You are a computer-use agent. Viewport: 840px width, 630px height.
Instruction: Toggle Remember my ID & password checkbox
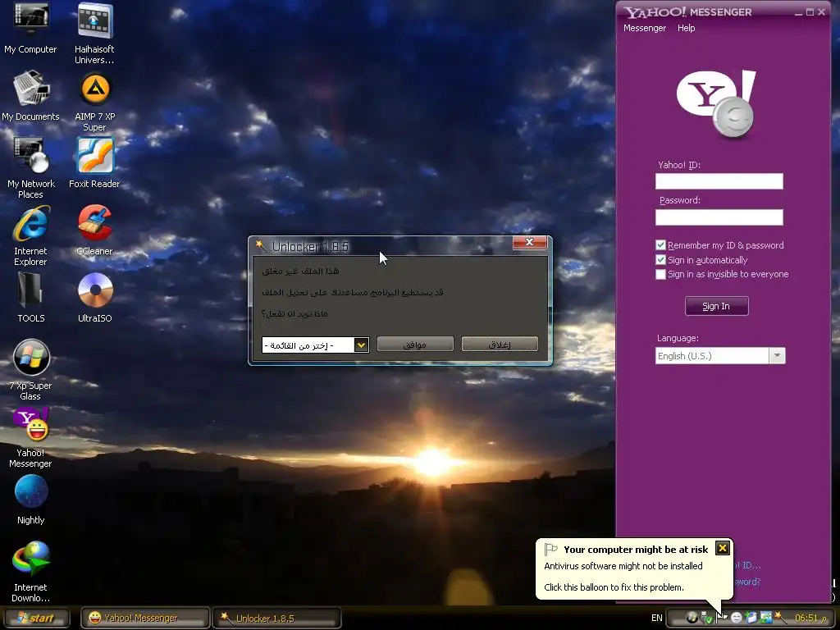click(x=660, y=245)
